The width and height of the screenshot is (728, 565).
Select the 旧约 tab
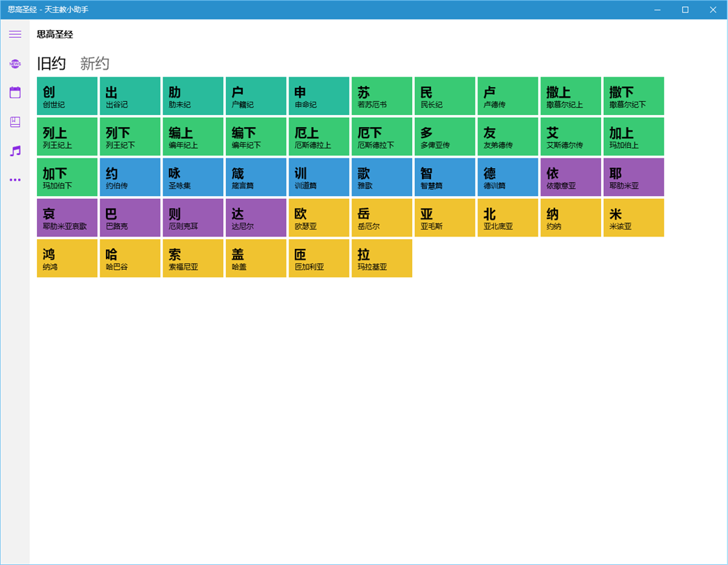[52, 63]
